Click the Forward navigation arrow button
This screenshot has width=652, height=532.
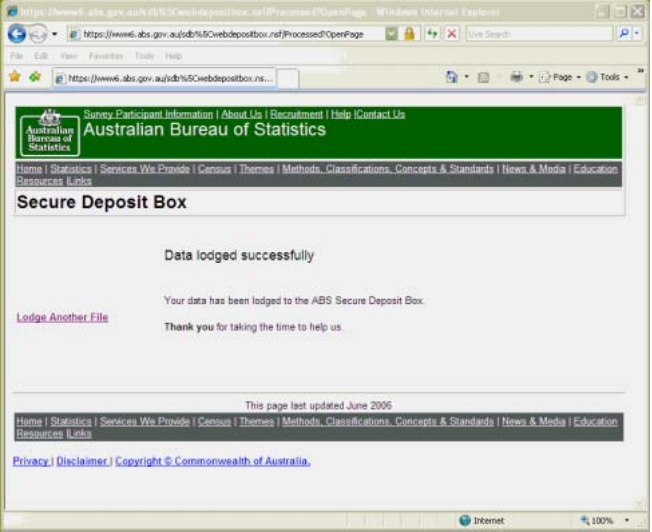point(38,34)
